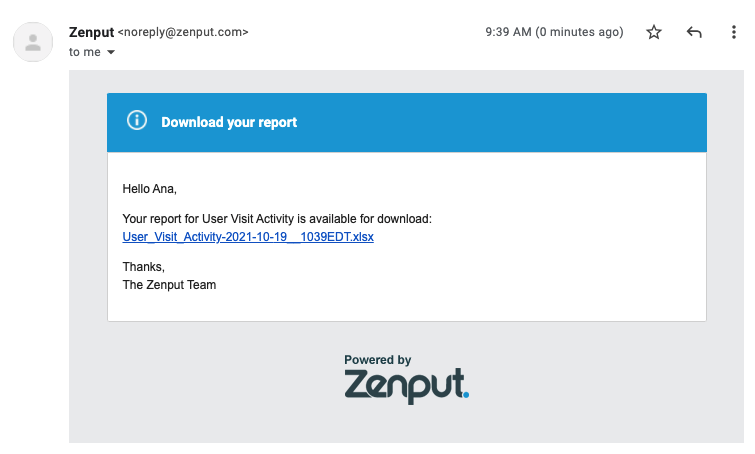Click the 'Hello Ana,' greeting line

point(150,189)
